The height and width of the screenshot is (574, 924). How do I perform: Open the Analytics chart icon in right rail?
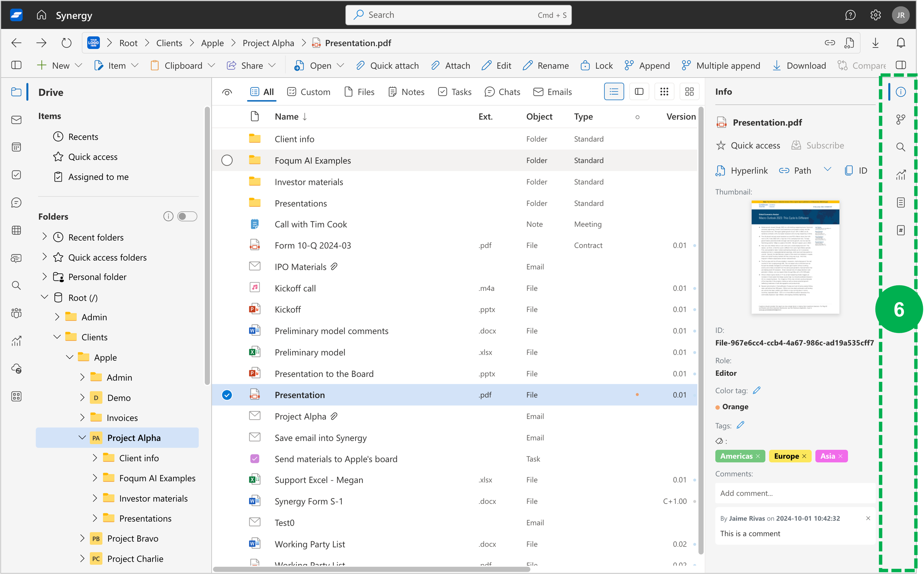click(x=901, y=175)
